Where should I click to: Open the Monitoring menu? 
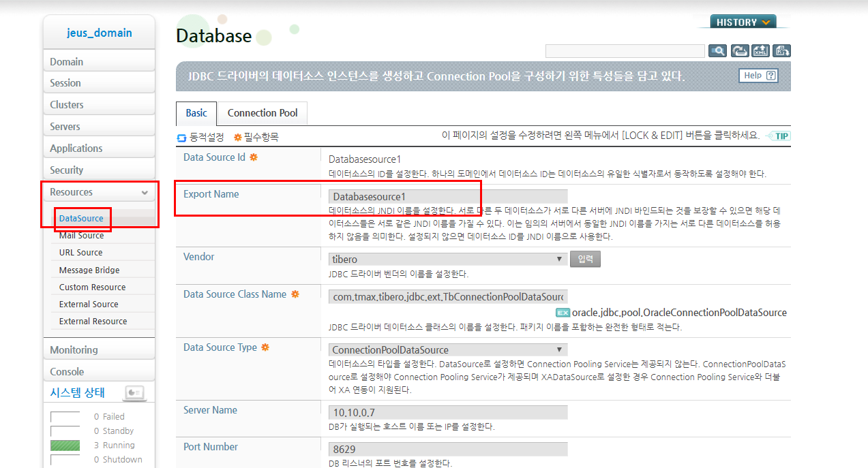tap(99, 350)
